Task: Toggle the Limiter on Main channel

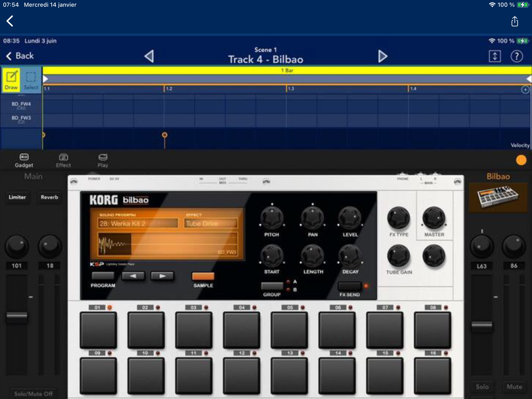Action: tap(17, 197)
